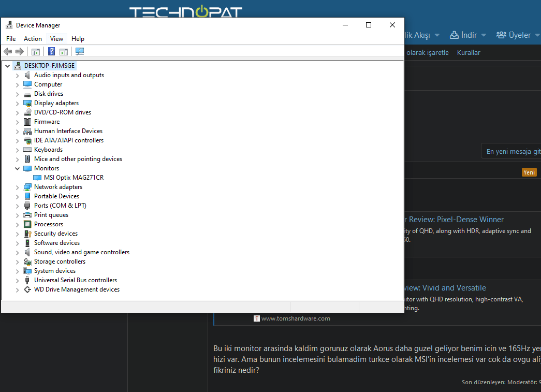This screenshot has width=541, height=392.
Task: Open the Pixel-Dense Winner review link
Action: point(453,220)
